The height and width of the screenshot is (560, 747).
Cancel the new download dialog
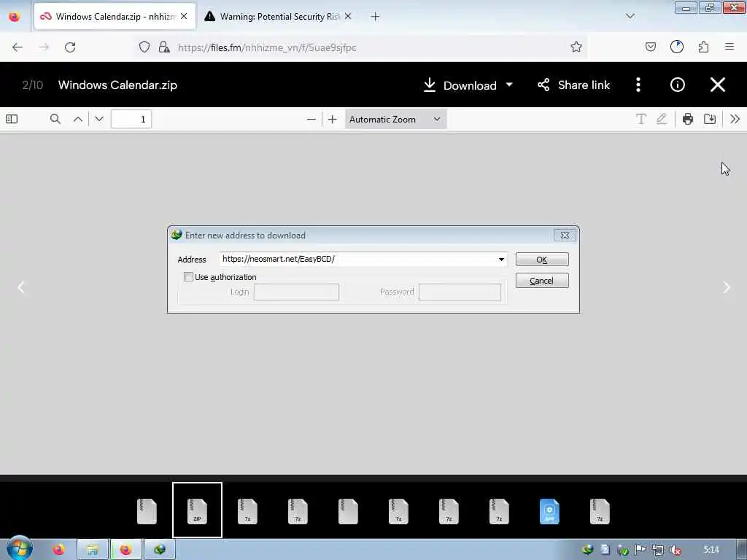[542, 281]
